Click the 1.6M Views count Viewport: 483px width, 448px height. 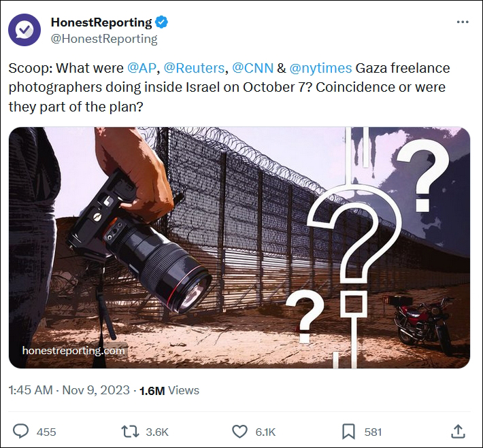pos(169,390)
